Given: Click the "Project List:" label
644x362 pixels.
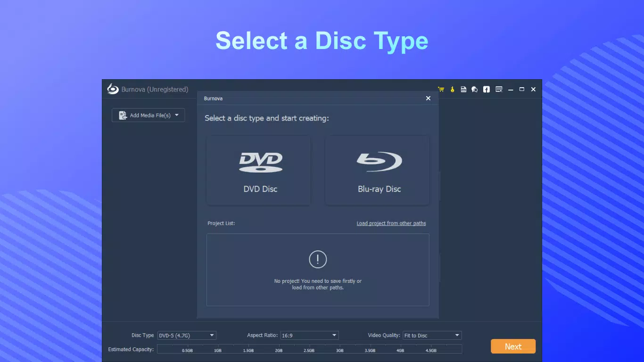Looking at the screenshot, I should [x=221, y=223].
